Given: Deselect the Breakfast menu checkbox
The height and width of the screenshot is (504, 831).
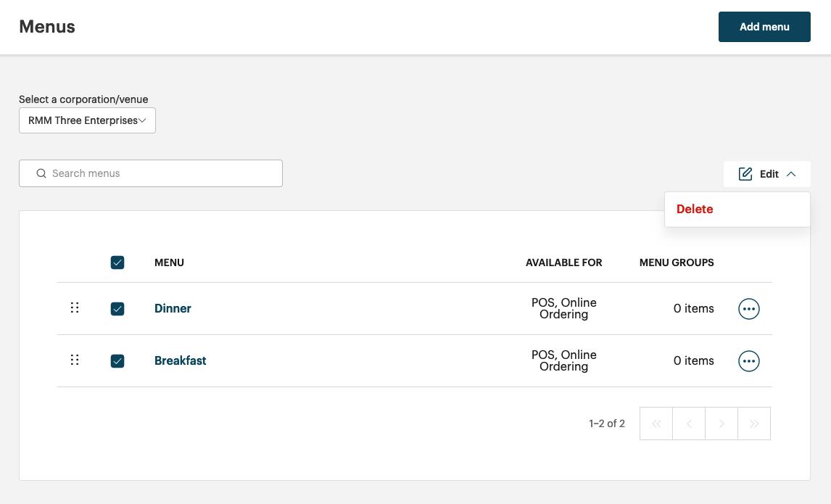Looking at the screenshot, I should click(x=117, y=361).
